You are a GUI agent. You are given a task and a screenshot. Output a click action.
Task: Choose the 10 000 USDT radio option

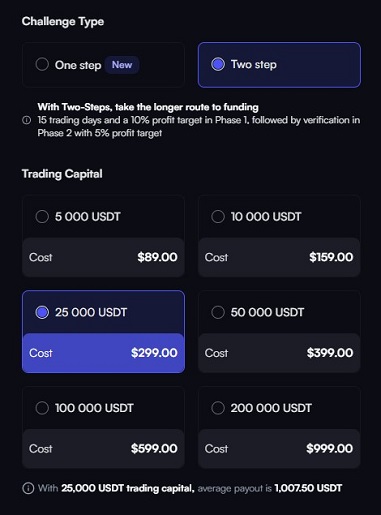218,217
